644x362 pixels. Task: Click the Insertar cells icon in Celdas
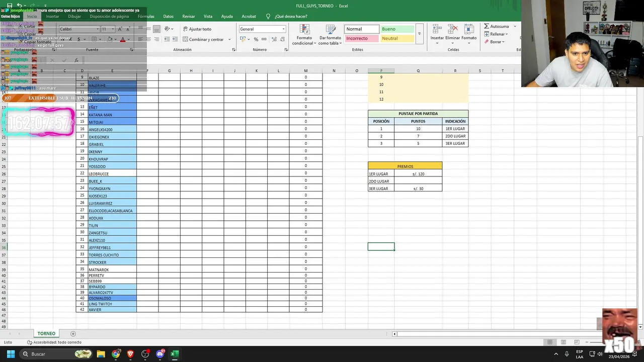pyautogui.click(x=437, y=29)
